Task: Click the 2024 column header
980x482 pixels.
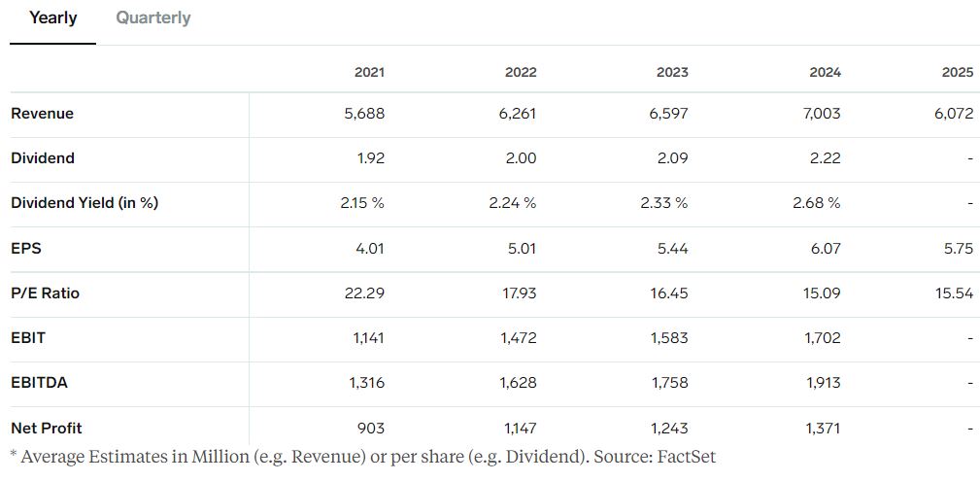Action: pyautogui.click(x=825, y=73)
